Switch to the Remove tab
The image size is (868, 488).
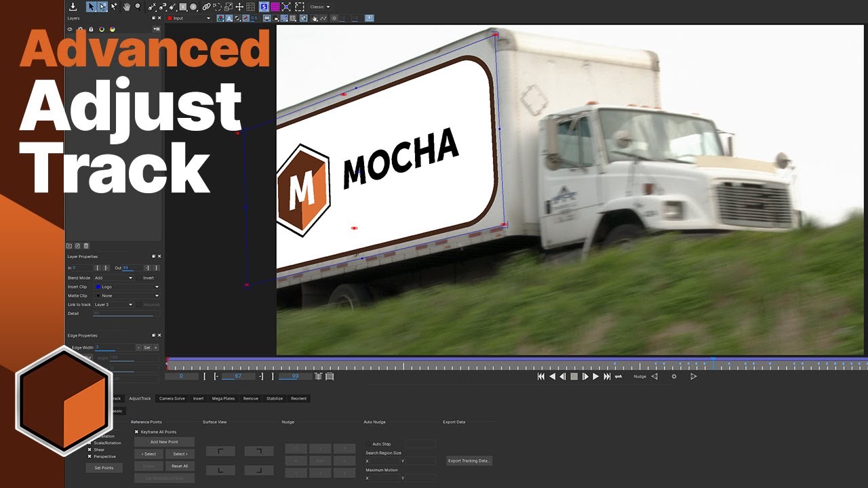(x=251, y=399)
